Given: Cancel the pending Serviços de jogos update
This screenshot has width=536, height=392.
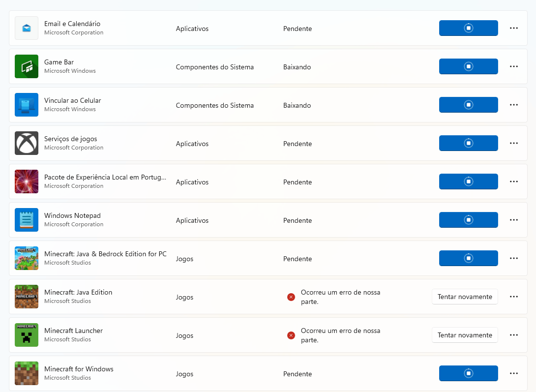Looking at the screenshot, I should [468, 143].
